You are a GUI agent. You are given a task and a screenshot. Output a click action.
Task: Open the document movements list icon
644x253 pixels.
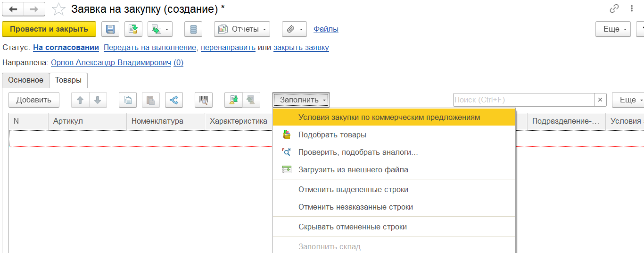point(193,29)
